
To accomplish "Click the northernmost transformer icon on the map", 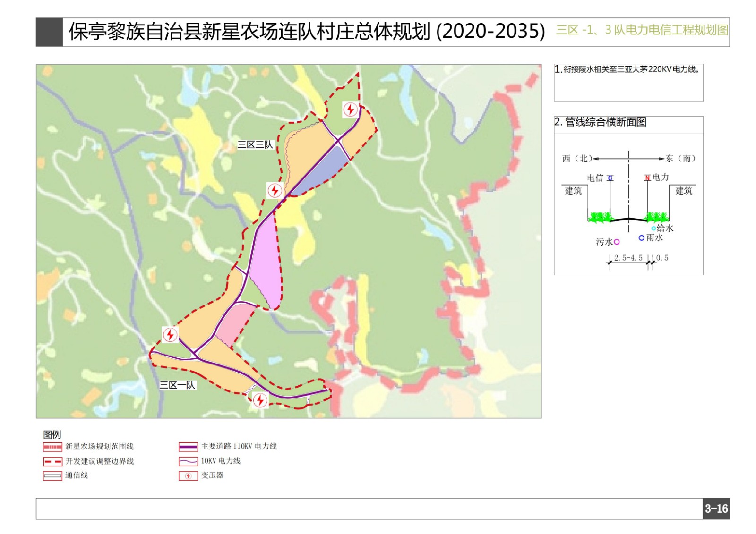I will (350, 110).
